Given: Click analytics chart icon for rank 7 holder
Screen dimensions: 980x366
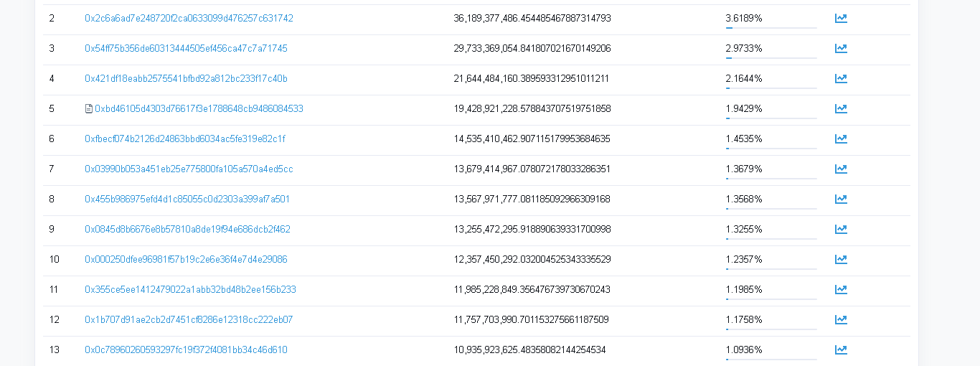Looking at the screenshot, I should [841, 169].
